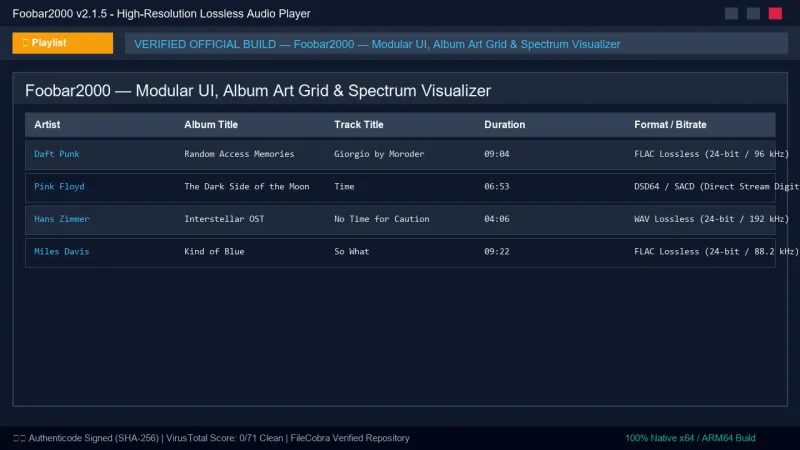
Task: Click the VERIFIED OFFICIAL BUILD banner text
Action: (x=377, y=44)
